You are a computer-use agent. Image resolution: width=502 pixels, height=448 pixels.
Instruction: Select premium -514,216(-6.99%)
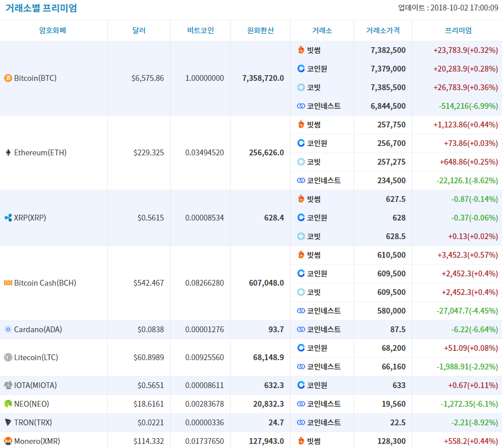[468, 106]
